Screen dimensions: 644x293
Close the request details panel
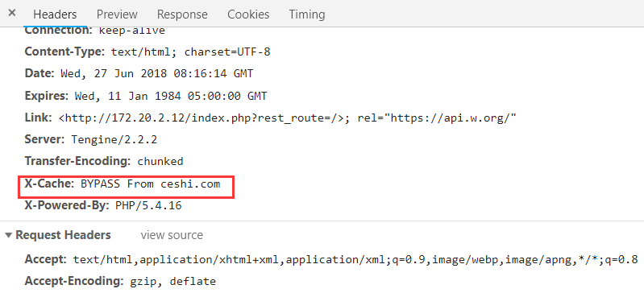(12, 13)
